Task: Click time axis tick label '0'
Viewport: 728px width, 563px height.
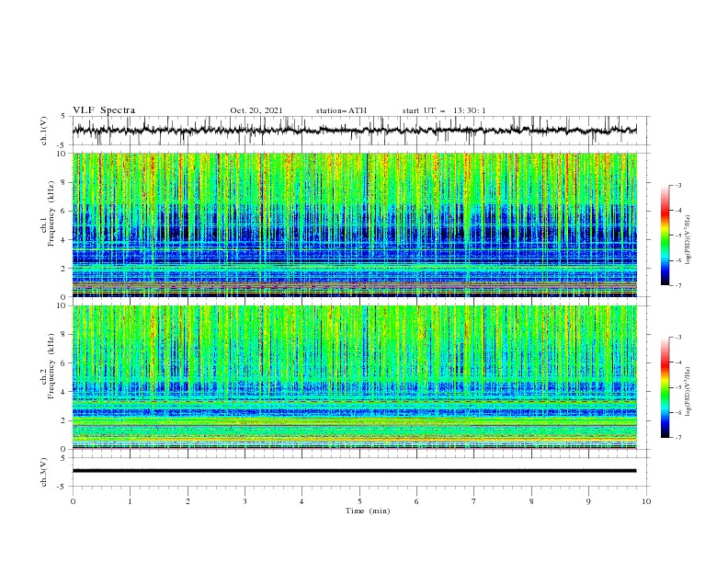Action: click(x=73, y=501)
